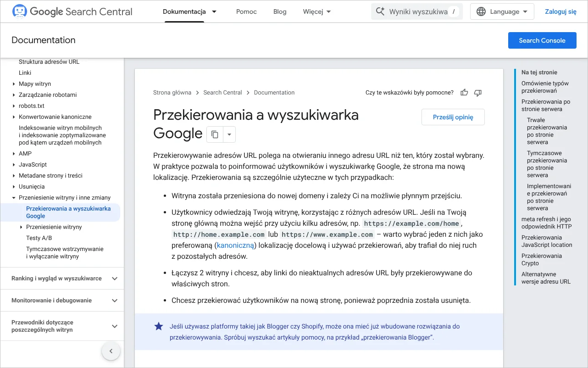
Task: Select the Dokumentacja tab
Action: [184, 12]
